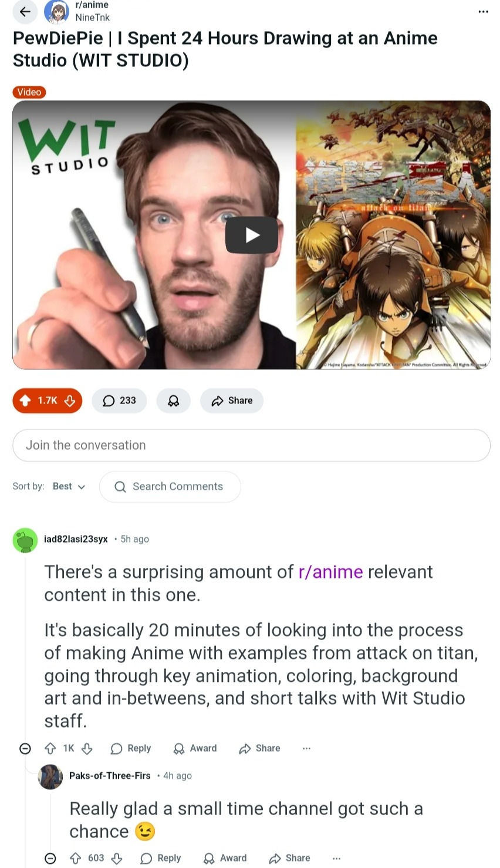Downvote iad82lasi23syx's comment
The height and width of the screenshot is (868, 500).
point(87,748)
